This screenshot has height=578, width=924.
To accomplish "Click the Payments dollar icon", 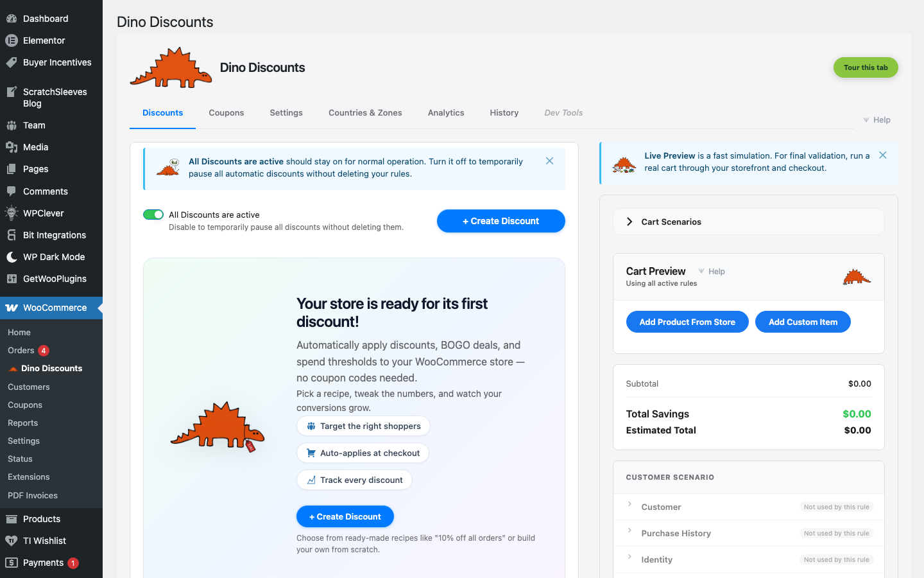I will pyautogui.click(x=12, y=563).
